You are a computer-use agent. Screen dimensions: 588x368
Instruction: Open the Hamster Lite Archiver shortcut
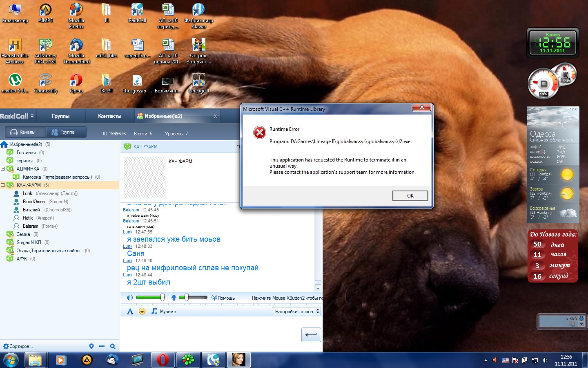click(x=15, y=51)
